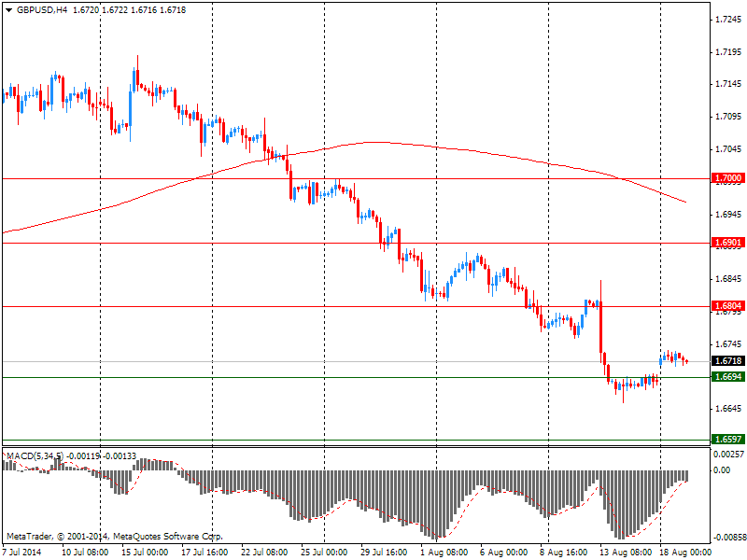The width and height of the screenshot is (747, 560).
Task: Click the 1.6718 current price label
Action: click(728, 361)
